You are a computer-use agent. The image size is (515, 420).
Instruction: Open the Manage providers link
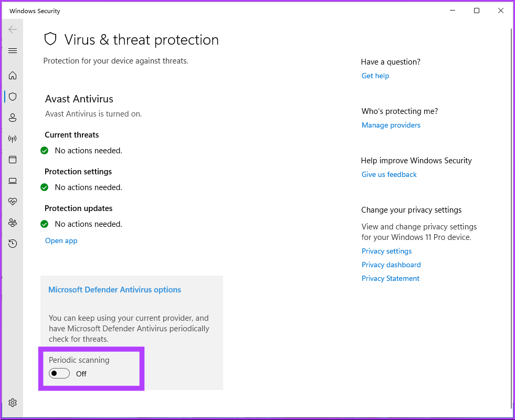391,125
